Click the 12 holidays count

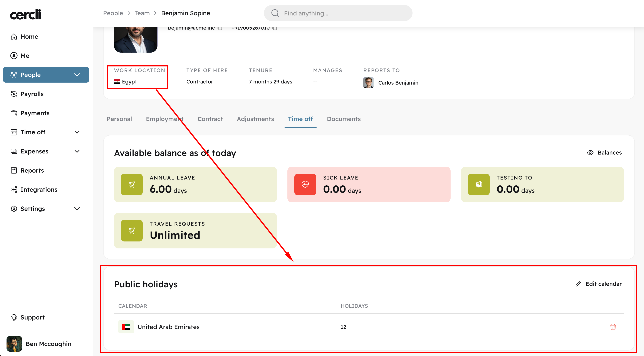(343, 327)
